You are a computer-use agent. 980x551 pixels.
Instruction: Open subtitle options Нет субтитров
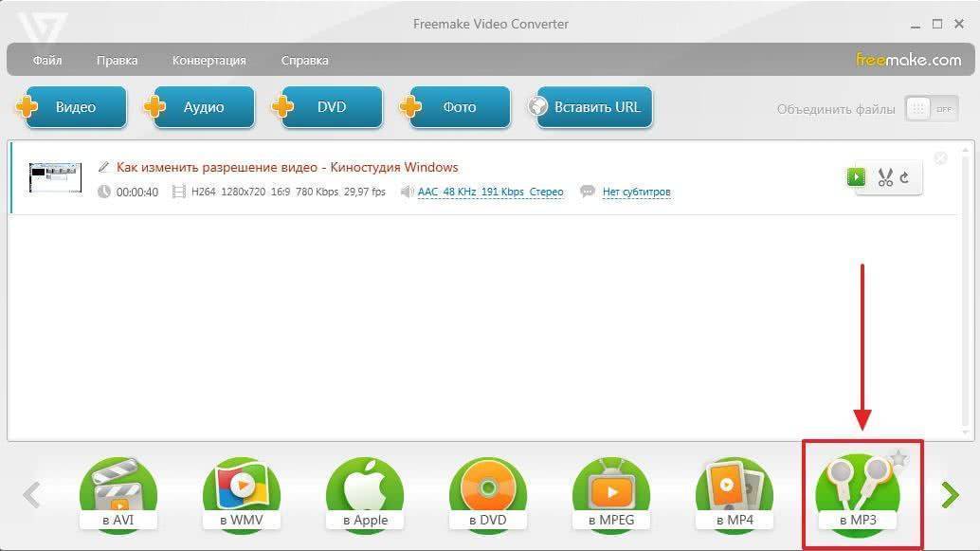point(636,192)
